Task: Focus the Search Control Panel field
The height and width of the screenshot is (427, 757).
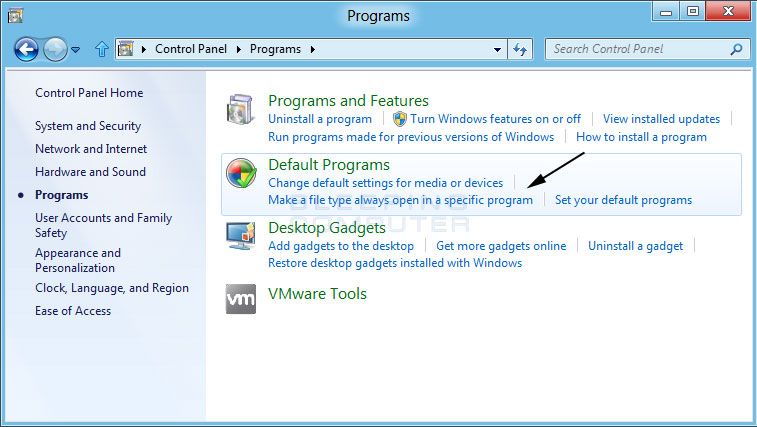Action: (x=638, y=49)
